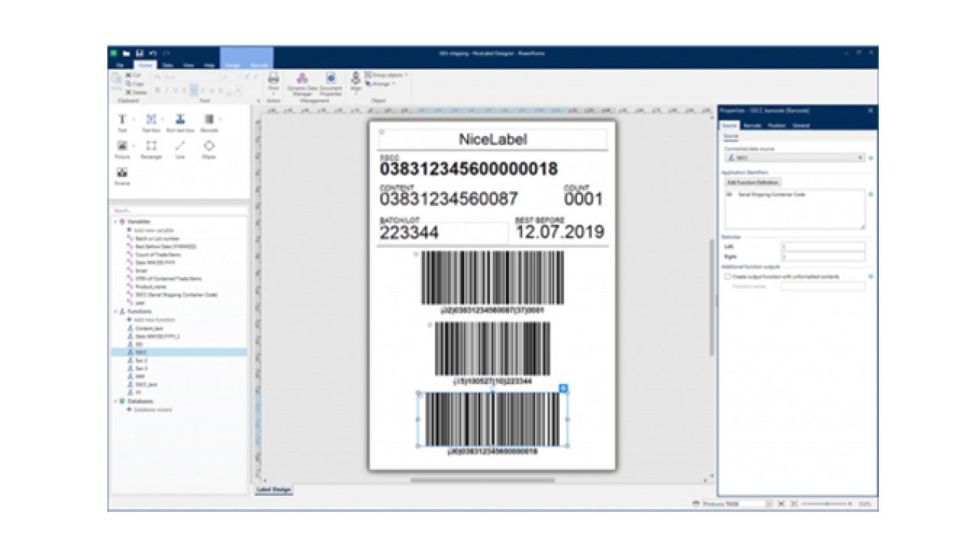Select the Picture object tool

pyautogui.click(x=122, y=148)
